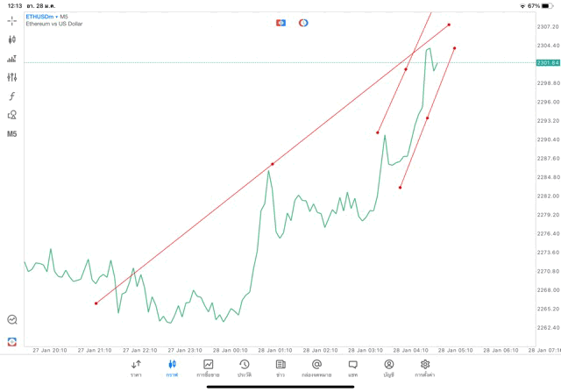
Task: Open the trade volume levels icon
Action: click(12, 59)
